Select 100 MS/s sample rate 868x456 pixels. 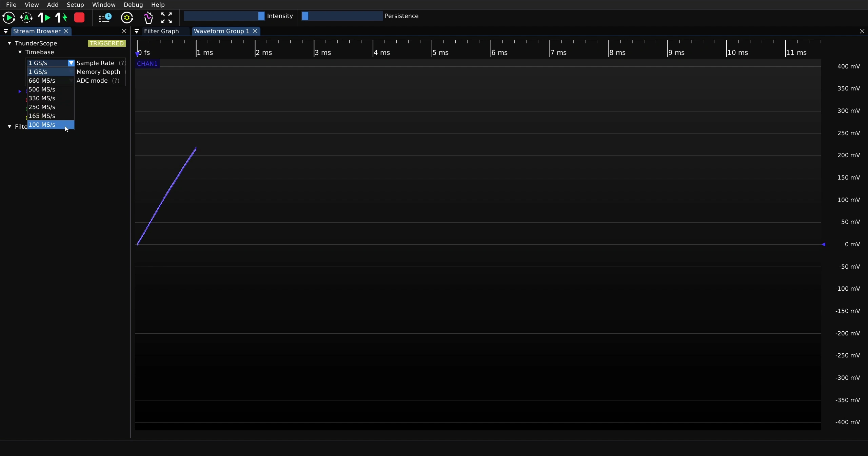51,125
